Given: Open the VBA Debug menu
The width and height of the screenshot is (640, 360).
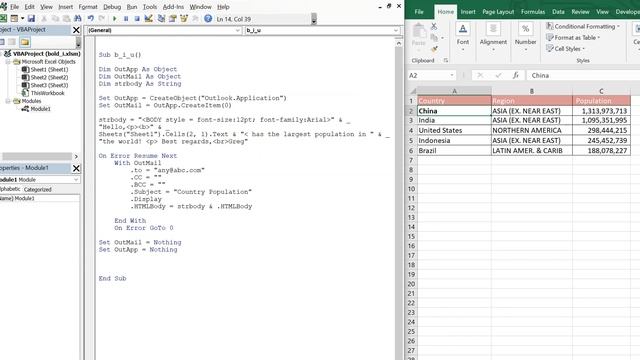Looking at the screenshot, I should [x=112, y=7].
